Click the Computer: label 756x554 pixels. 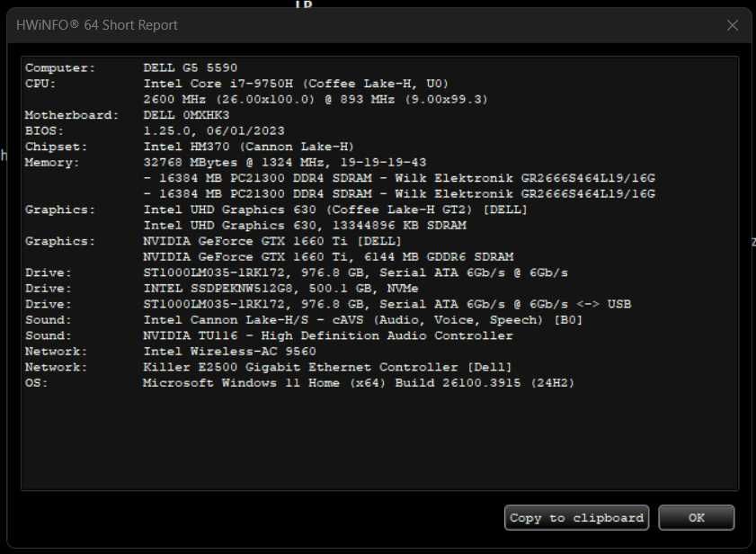(x=60, y=68)
